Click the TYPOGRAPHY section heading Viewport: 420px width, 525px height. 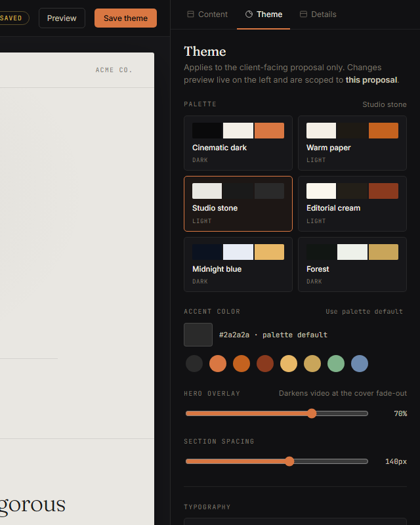click(x=207, y=507)
